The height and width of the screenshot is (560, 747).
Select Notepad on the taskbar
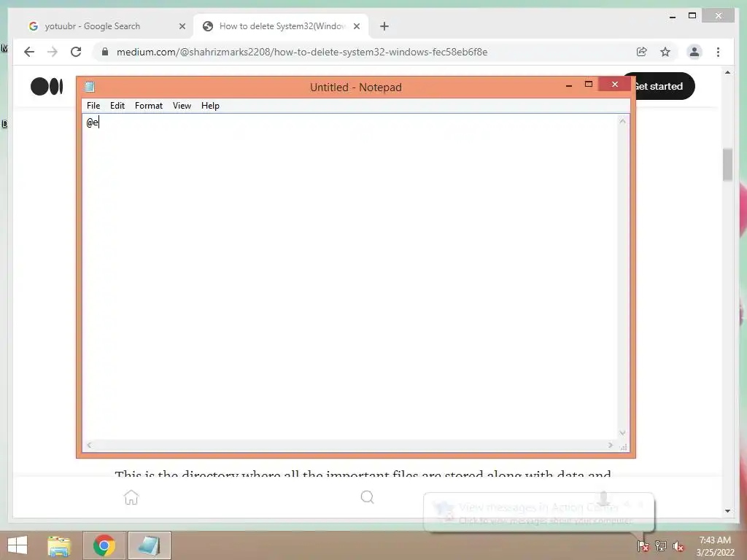click(149, 545)
